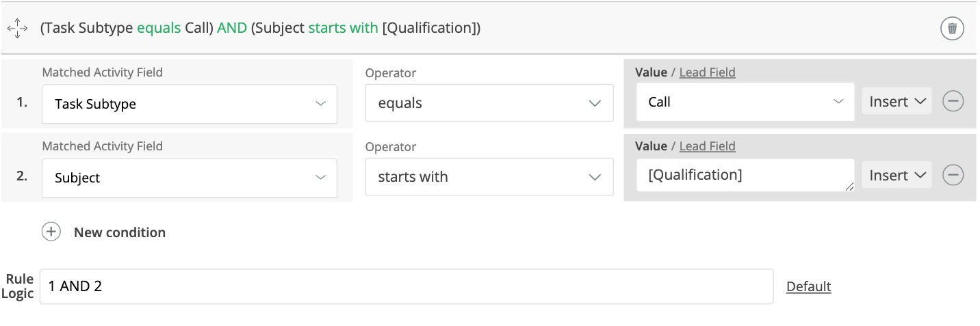Add a New condition
The height and width of the screenshot is (326, 980).
(x=119, y=232)
